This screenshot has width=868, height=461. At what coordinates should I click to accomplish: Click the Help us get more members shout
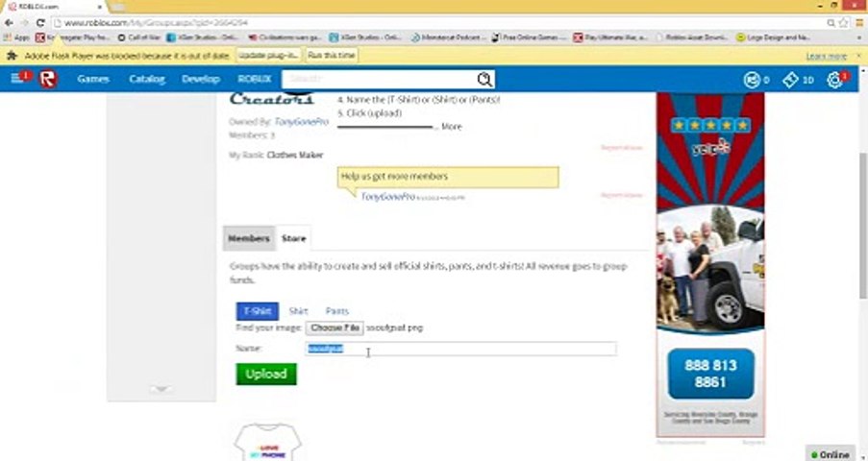[448, 177]
